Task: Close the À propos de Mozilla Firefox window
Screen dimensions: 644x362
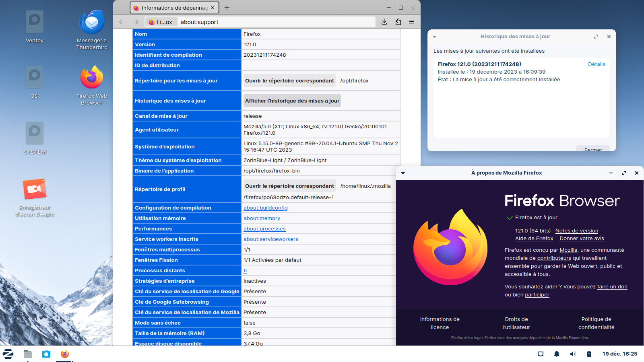Action: click(x=637, y=173)
